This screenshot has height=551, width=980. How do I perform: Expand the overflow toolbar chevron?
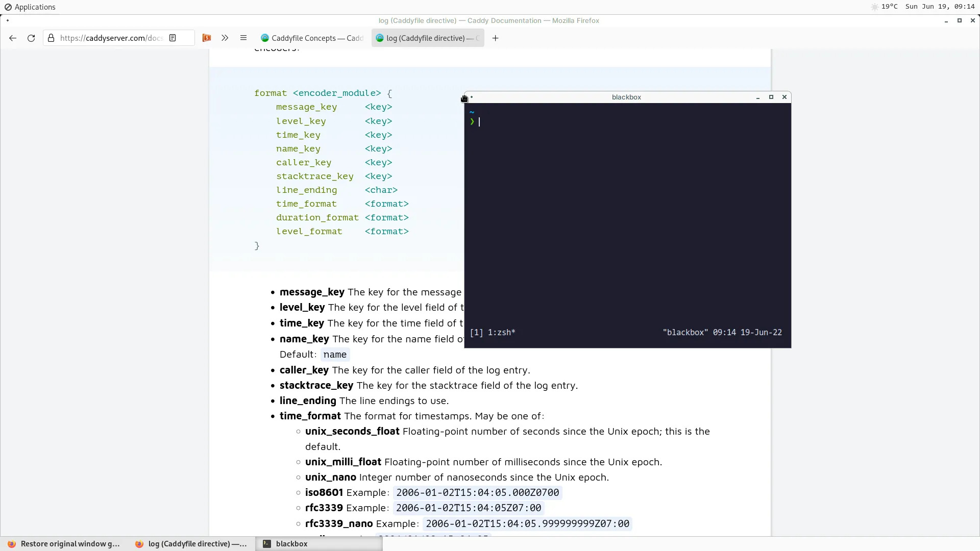click(x=225, y=38)
